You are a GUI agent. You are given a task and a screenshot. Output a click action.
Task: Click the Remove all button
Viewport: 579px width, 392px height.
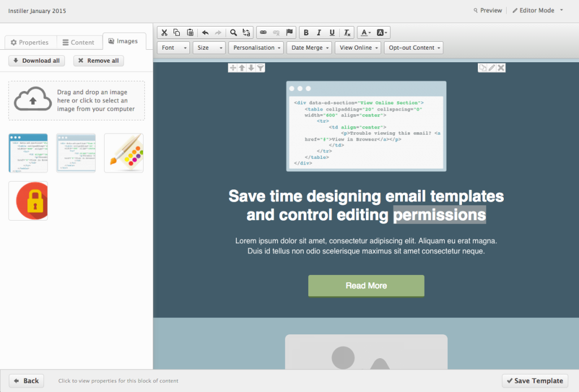point(98,61)
